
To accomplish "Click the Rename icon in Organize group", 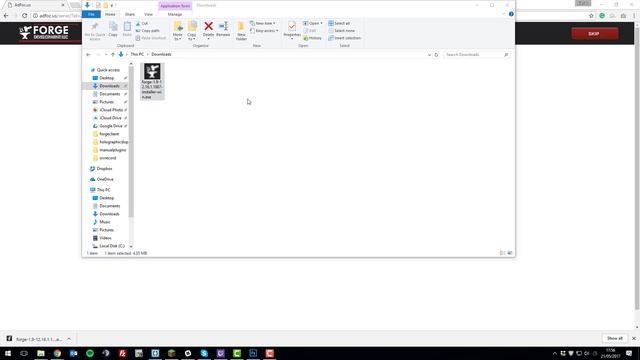I will 223,29.
